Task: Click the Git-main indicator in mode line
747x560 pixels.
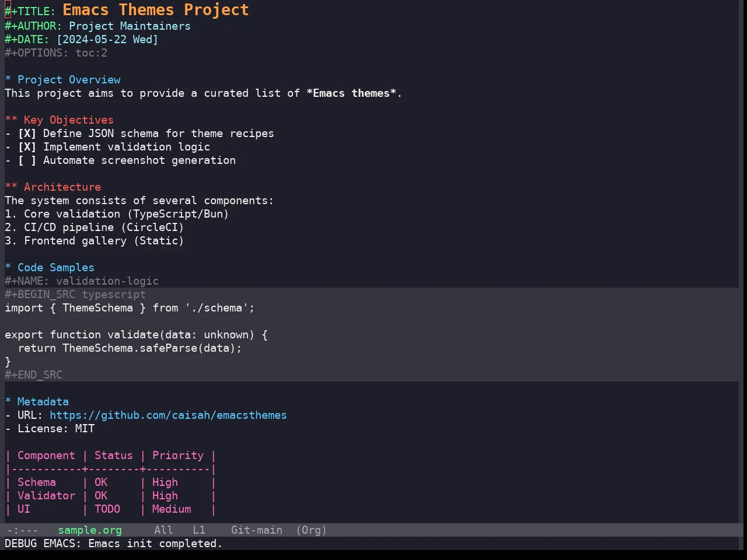Action: coord(257,530)
